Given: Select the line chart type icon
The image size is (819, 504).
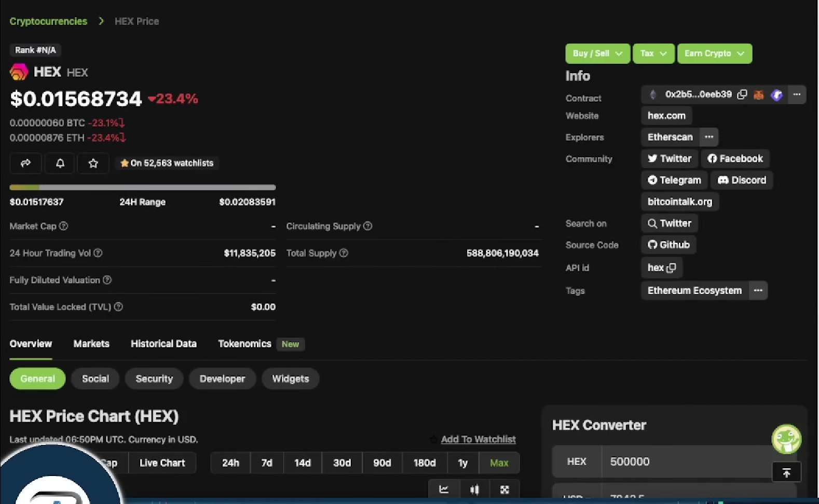Looking at the screenshot, I should [444, 489].
